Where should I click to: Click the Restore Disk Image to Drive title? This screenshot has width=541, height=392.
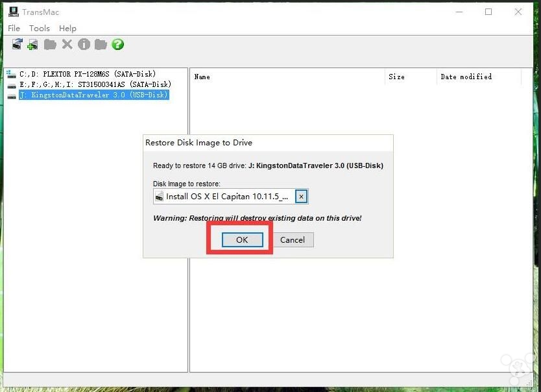click(198, 143)
